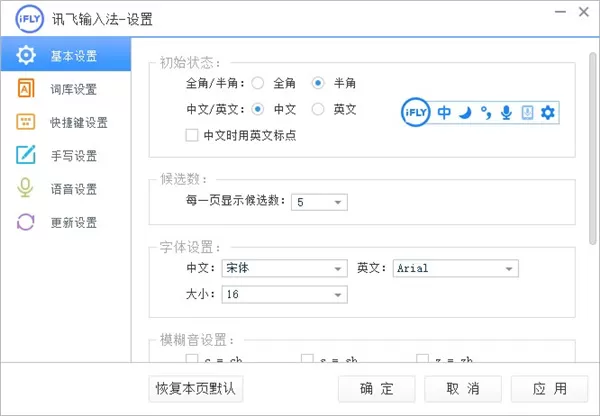600x416 pixels.
Task: Click the refresh icon beside 更新设置
Action: pos(26,222)
